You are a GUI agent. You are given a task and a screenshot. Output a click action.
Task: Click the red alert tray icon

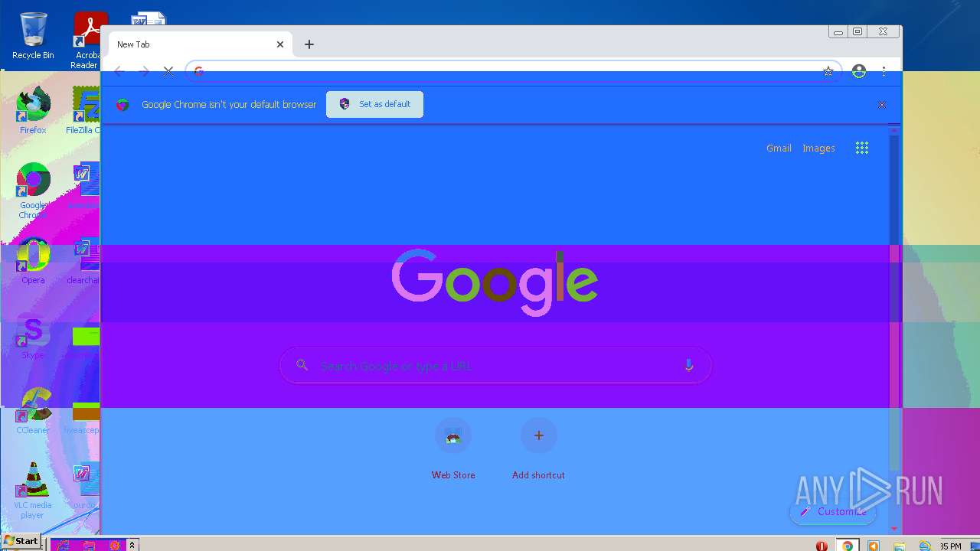pos(822,546)
